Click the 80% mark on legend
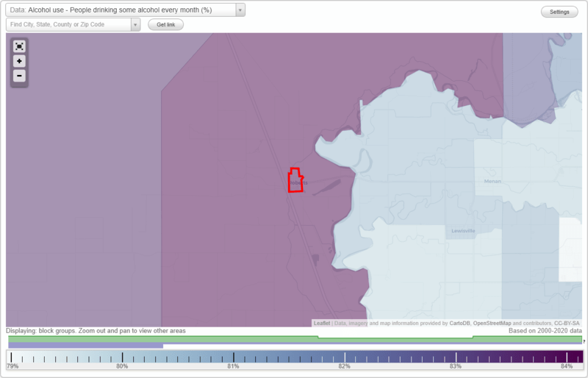588x378 pixels. coord(122,366)
